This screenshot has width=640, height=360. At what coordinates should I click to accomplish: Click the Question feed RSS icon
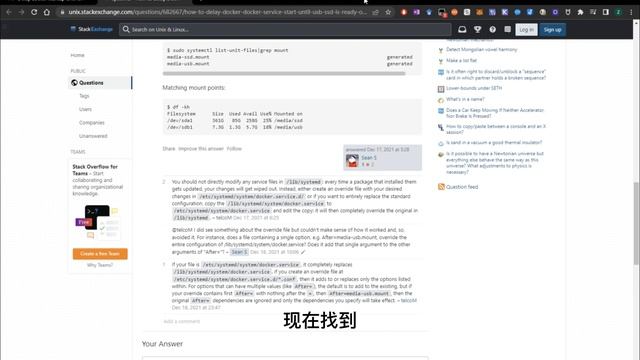[x=441, y=187]
